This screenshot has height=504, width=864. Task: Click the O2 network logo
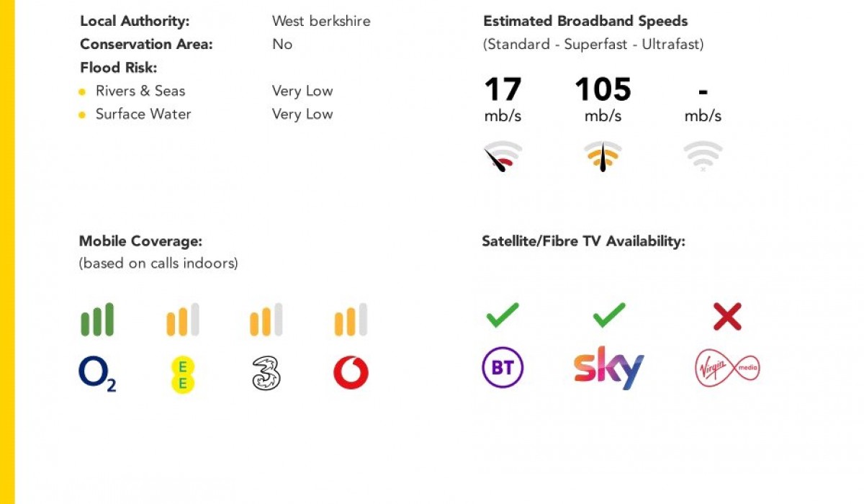pyautogui.click(x=97, y=374)
